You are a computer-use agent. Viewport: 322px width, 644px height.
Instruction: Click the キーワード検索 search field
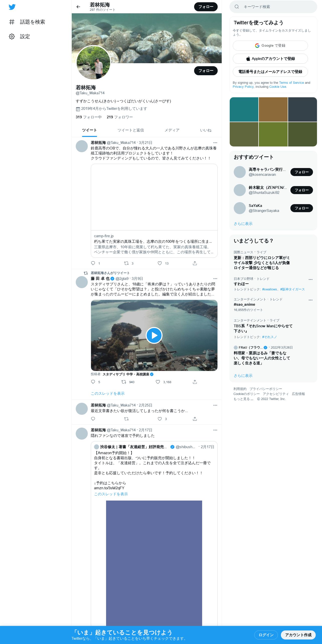[x=273, y=7]
